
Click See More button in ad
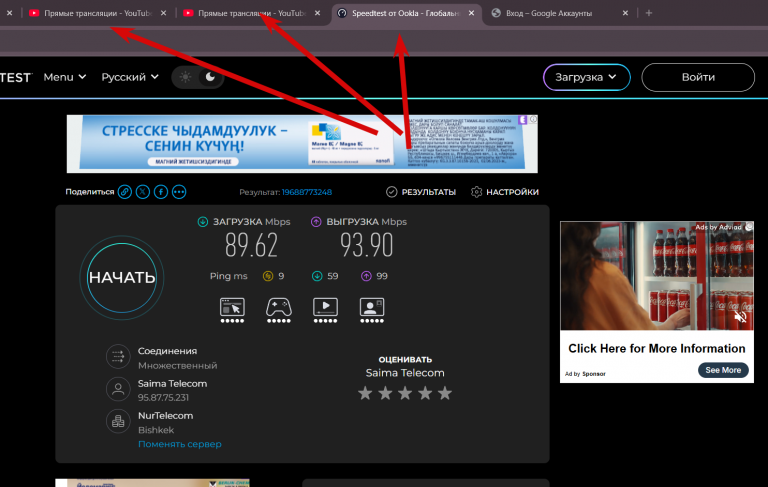tap(723, 370)
